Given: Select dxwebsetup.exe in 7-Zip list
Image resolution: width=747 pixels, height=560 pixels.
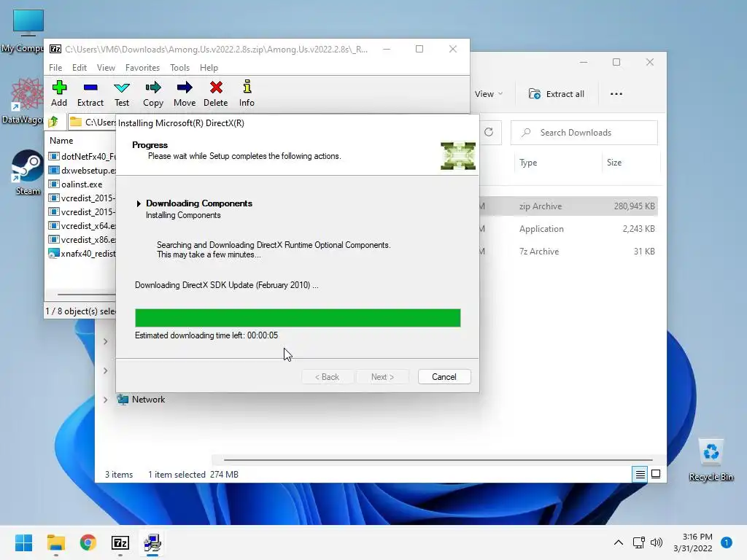Looking at the screenshot, I should [x=82, y=171].
